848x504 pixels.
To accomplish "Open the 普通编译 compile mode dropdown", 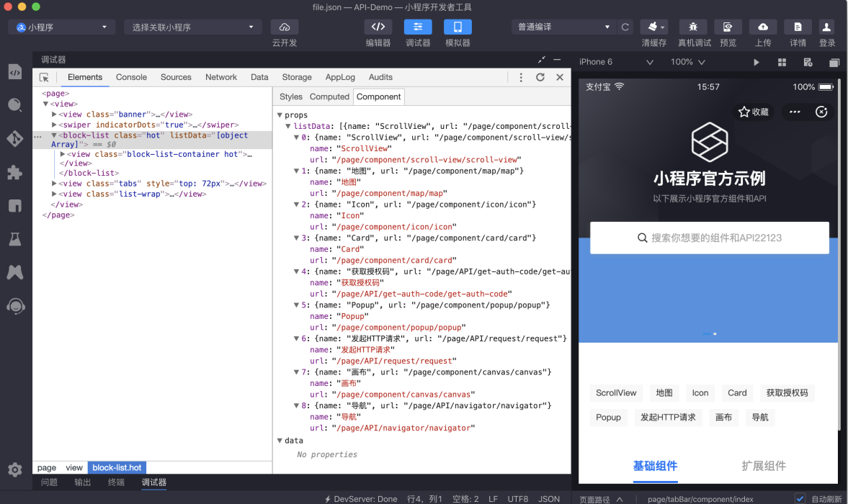I will coord(563,27).
